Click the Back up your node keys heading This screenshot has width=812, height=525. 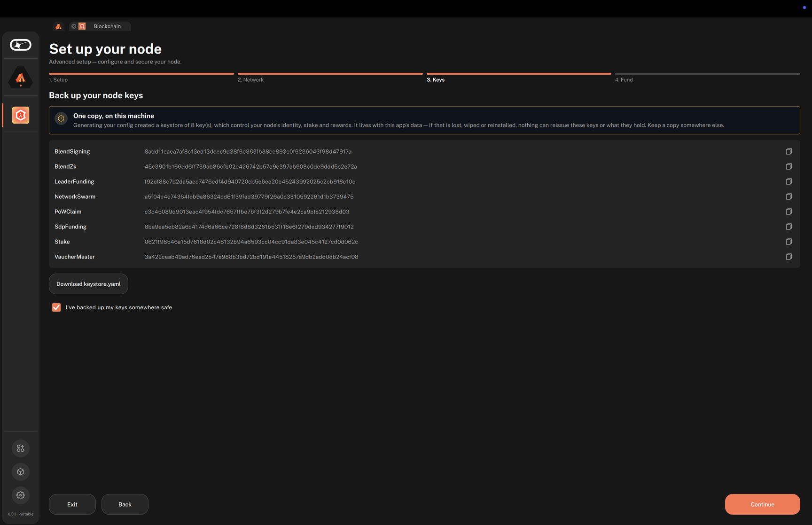[96, 95]
